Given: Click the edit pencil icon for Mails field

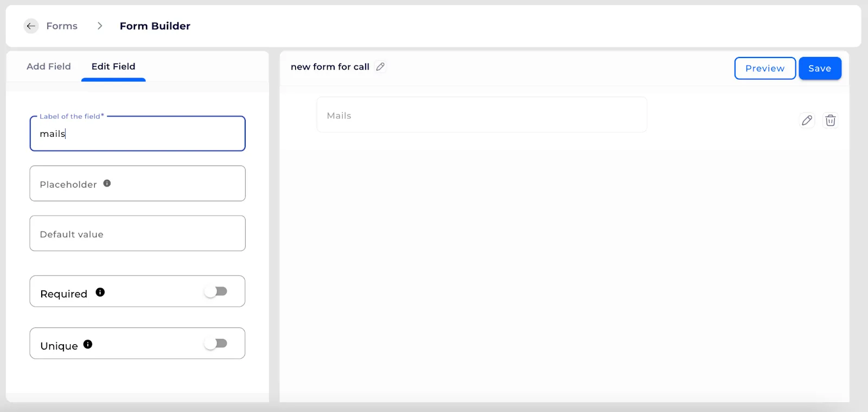Looking at the screenshot, I should click(x=807, y=121).
